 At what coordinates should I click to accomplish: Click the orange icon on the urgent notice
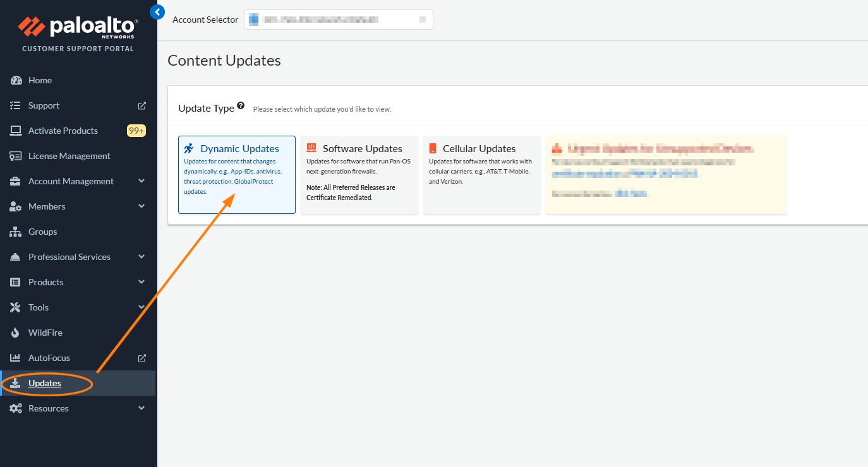[x=557, y=148]
